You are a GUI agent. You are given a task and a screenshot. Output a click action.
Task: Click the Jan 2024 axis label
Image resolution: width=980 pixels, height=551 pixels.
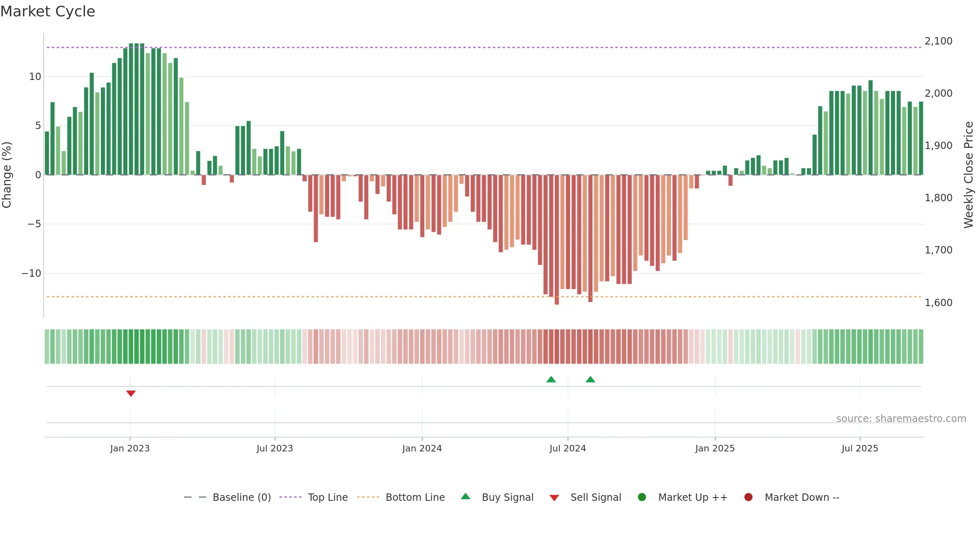422,449
